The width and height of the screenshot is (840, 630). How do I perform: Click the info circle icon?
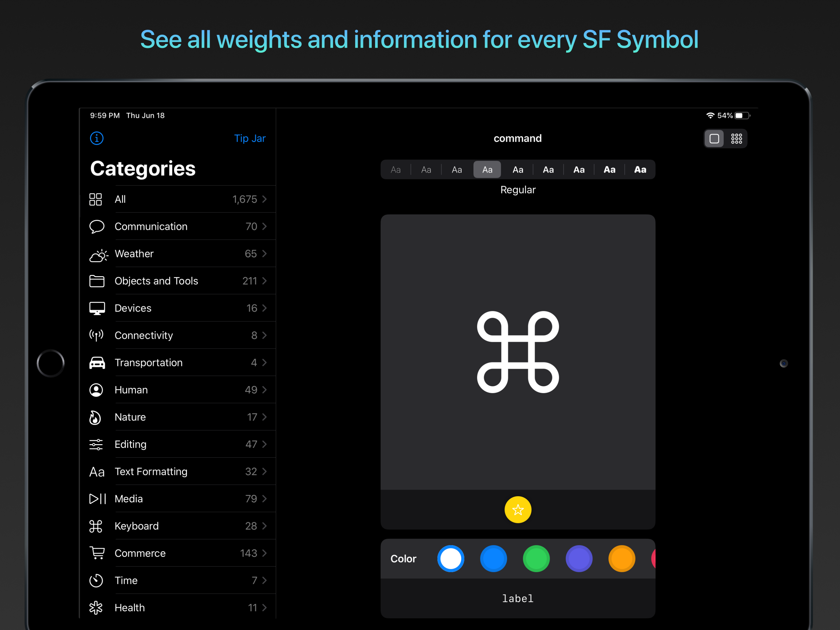point(97,138)
